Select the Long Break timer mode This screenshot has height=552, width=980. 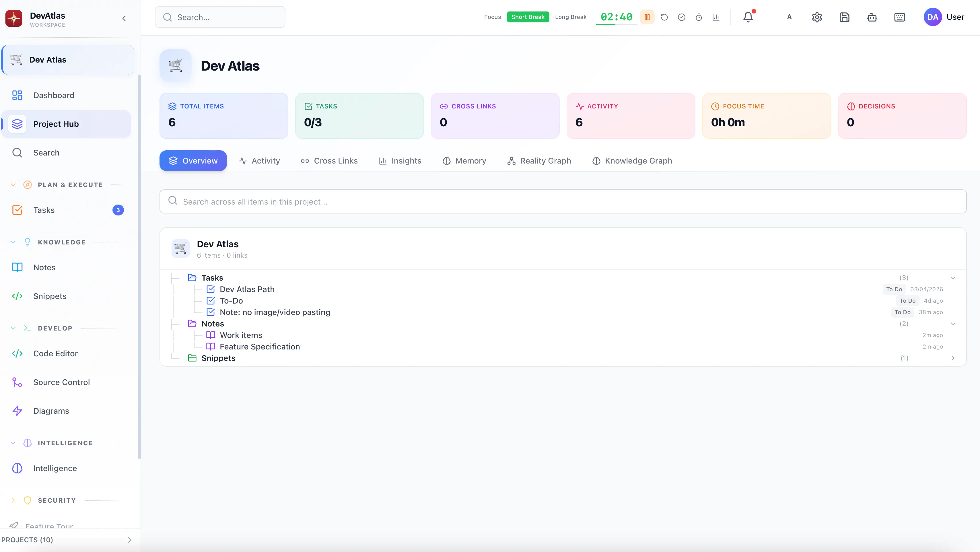(571, 17)
